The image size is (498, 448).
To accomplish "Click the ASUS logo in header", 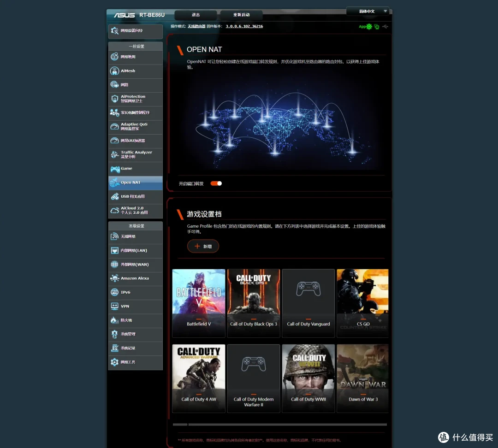I will (x=125, y=15).
